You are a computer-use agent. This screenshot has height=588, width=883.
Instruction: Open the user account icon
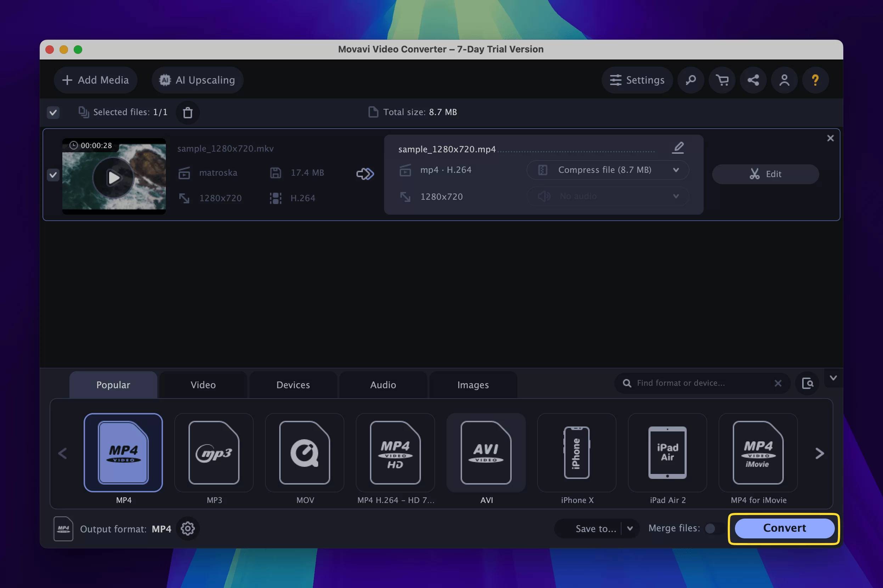click(x=784, y=80)
